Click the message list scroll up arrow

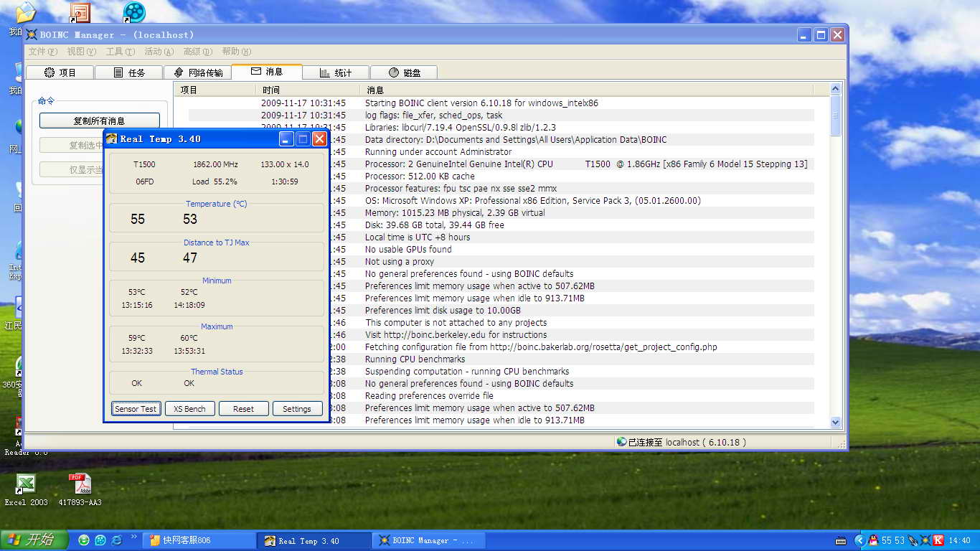[835, 89]
